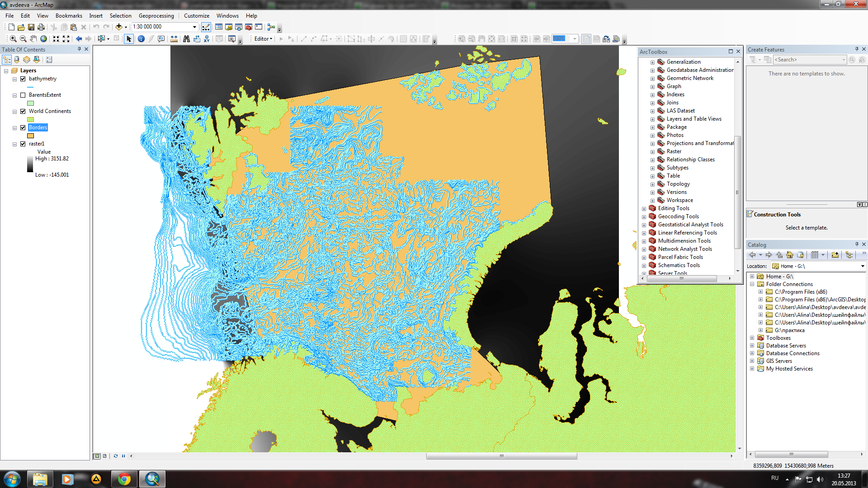Uncheck the bathymetry layer checkbox
Image resolution: width=868 pixels, height=488 pixels.
[x=23, y=79]
